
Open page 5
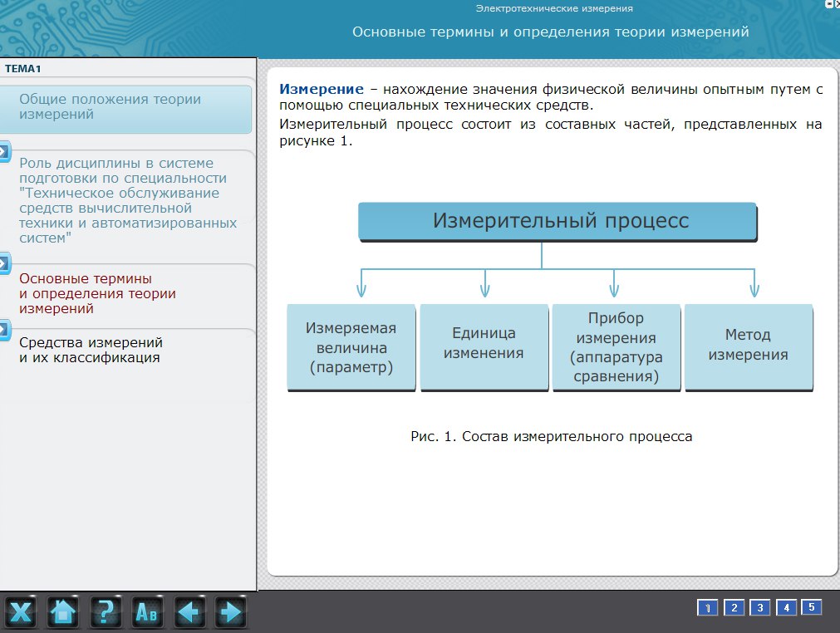coord(811,608)
